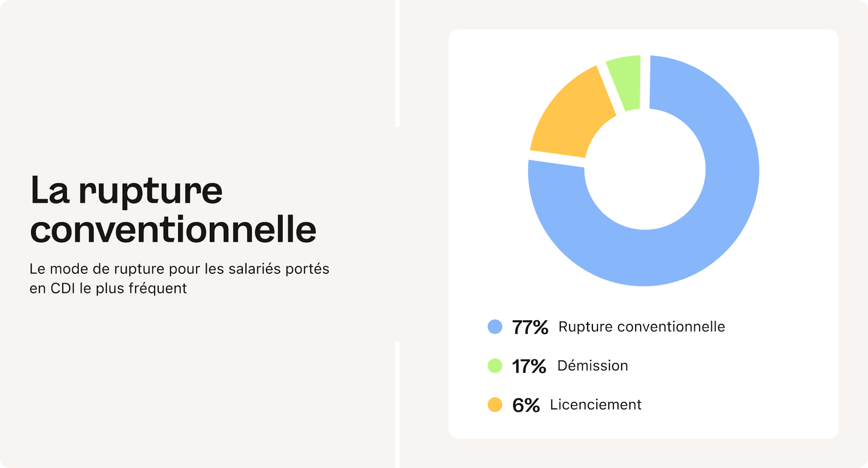Click the 'Démission' legend label
The width and height of the screenshot is (868, 468).
point(592,365)
